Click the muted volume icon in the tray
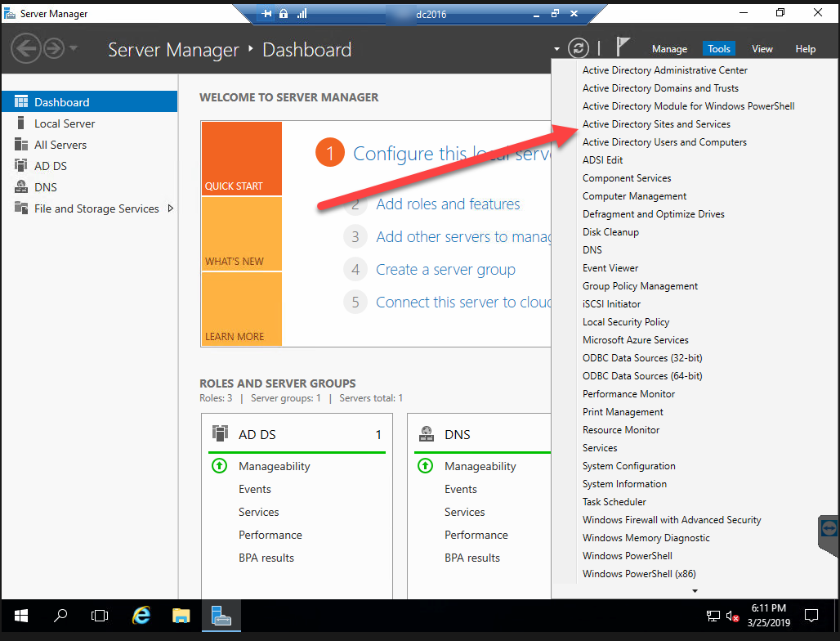 pyautogui.click(x=733, y=616)
